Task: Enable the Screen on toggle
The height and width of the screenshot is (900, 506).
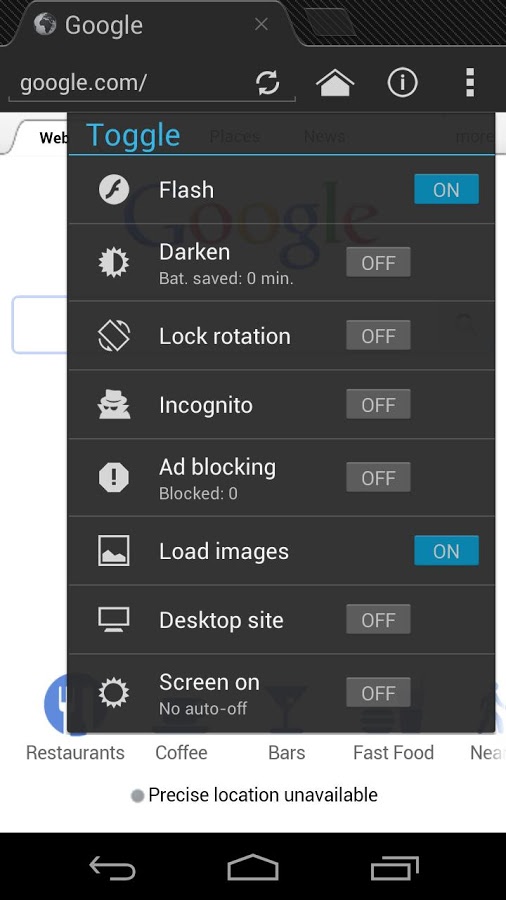Action: (378, 693)
